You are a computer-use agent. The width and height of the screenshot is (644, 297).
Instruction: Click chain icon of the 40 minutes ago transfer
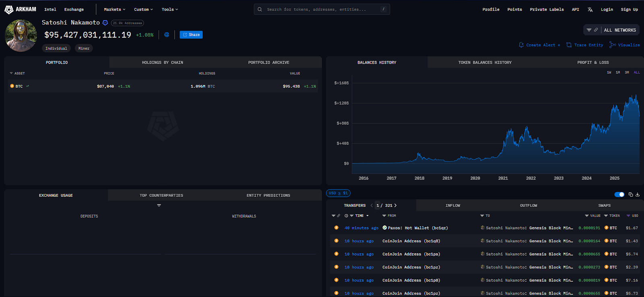tap(336, 228)
